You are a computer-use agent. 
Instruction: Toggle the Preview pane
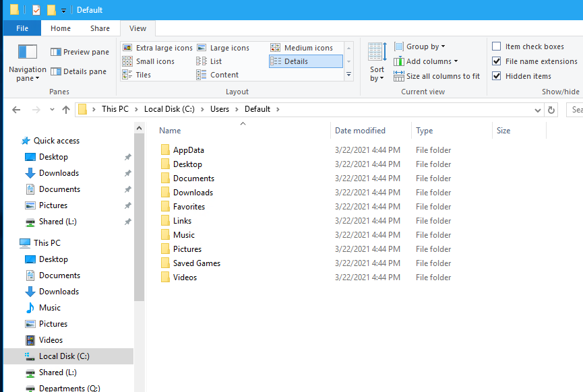click(80, 52)
